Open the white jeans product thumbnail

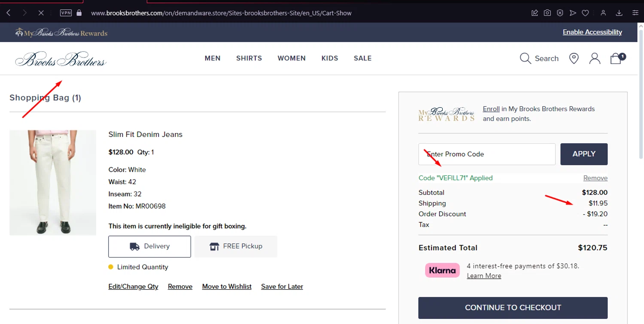coord(53,183)
